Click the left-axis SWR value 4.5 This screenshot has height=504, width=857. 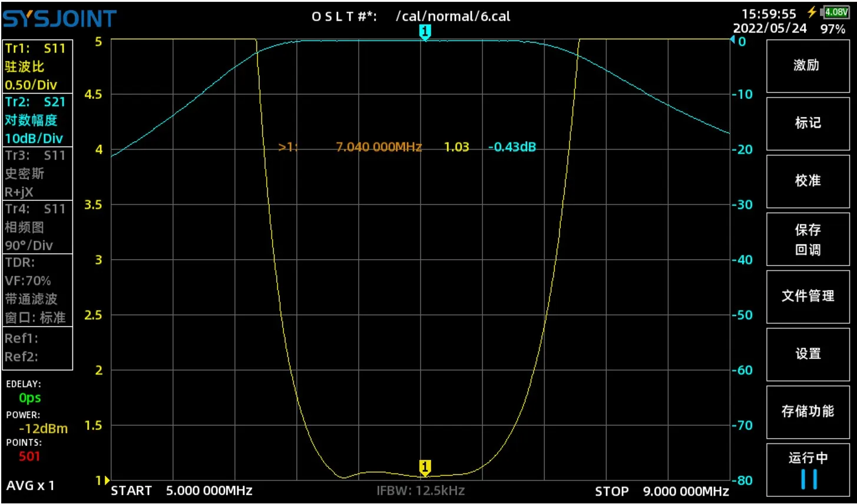click(93, 94)
